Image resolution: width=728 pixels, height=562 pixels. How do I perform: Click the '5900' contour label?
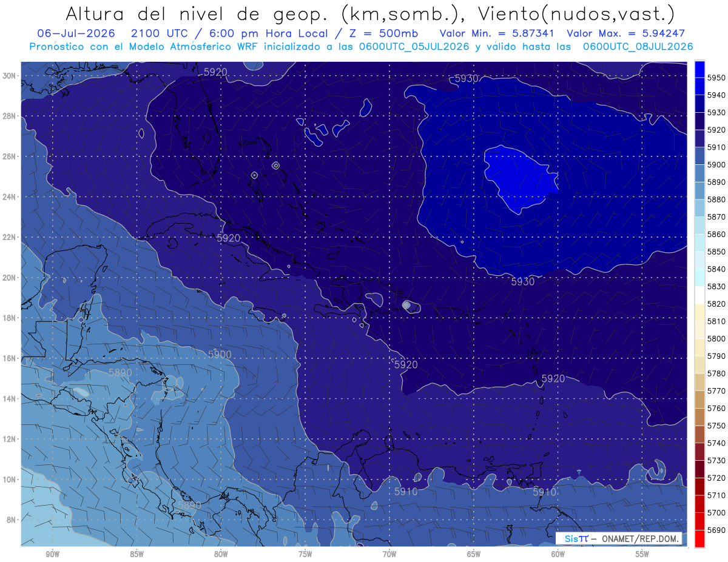220,354
